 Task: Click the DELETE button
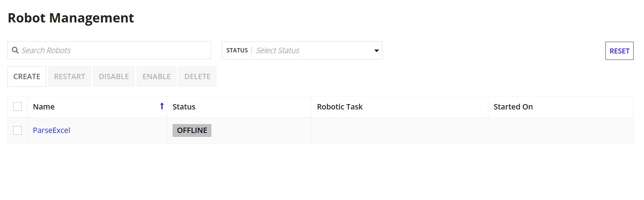point(198,76)
